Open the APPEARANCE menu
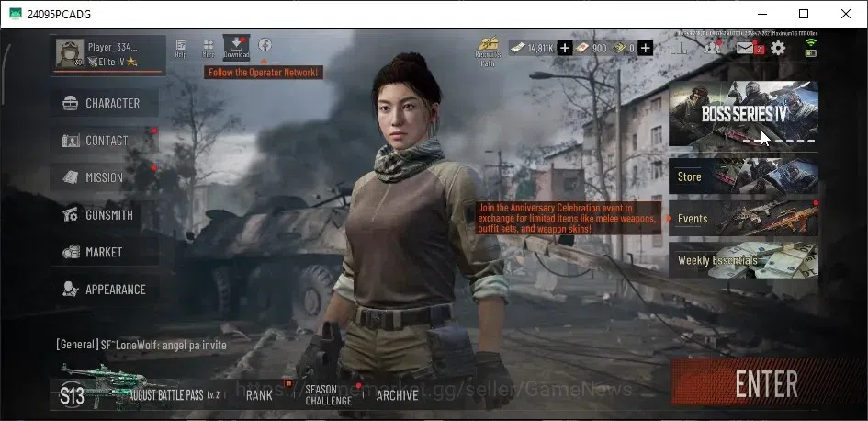Screen dimensions: 868x421 pyautogui.click(x=105, y=290)
